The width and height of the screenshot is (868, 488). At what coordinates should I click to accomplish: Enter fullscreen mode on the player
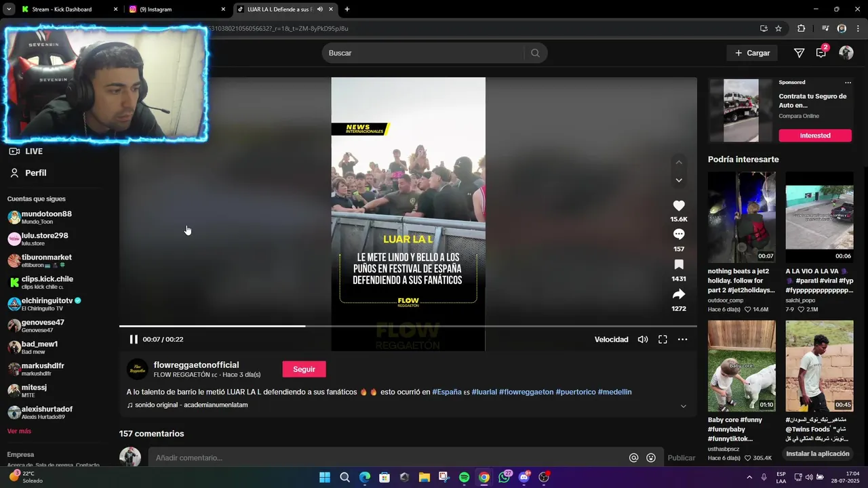pyautogui.click(x=663, y=340)
